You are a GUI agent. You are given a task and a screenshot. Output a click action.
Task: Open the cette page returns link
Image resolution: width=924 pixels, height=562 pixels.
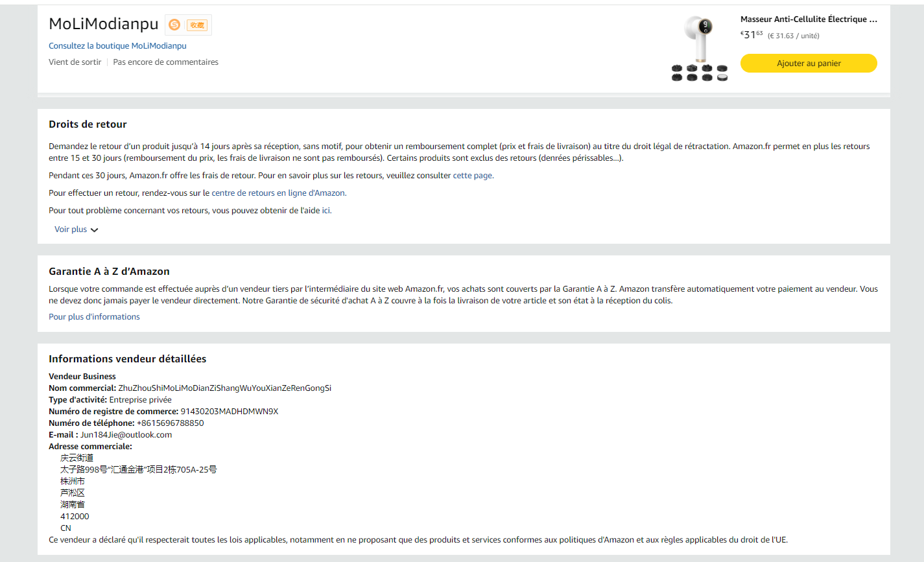pyautogui.click(x=473, y=176)
